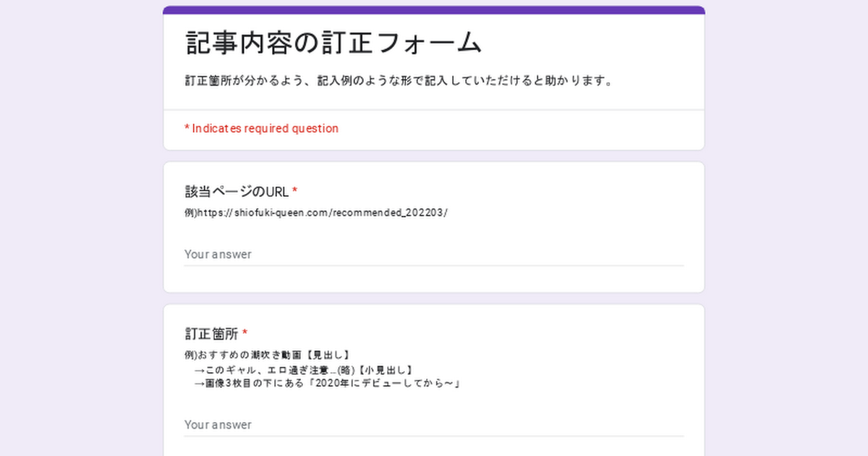Click the underline of the URL answer field

(x=433, y=266)
